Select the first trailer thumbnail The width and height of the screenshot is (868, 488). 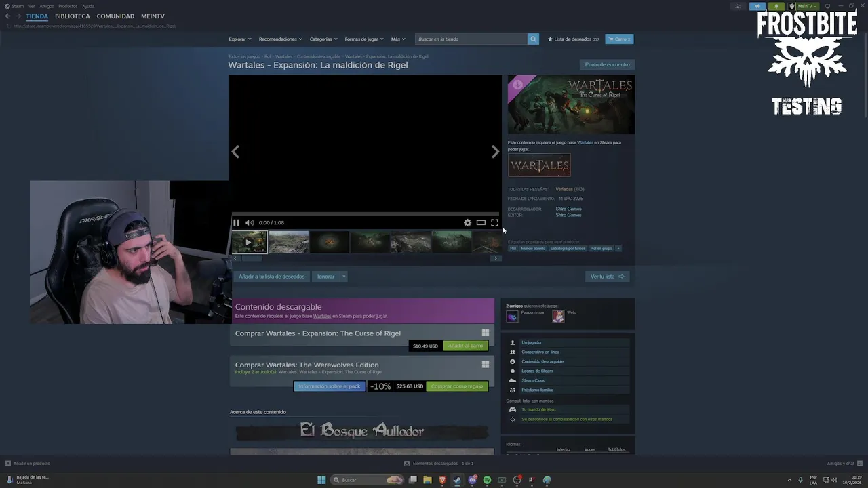(x=249, y=242)
